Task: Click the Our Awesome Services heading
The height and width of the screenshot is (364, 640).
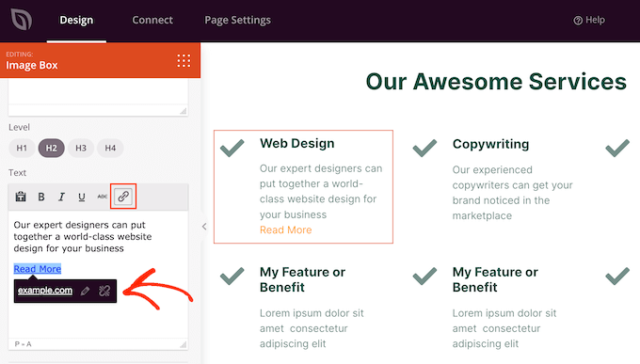Action: (496, 82)
